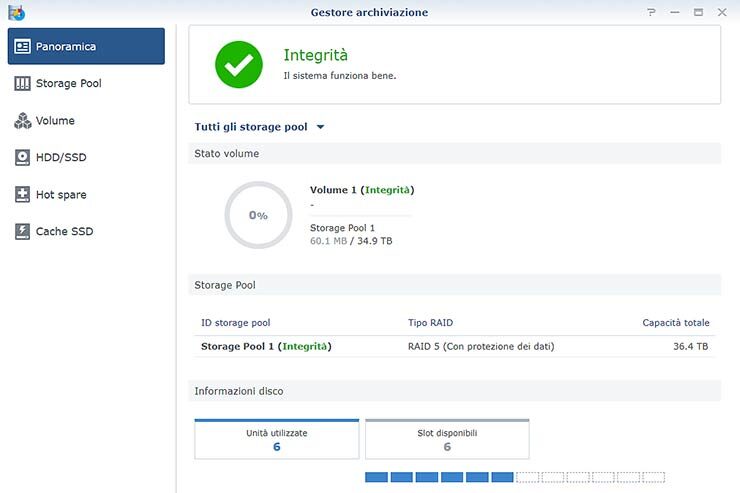
Task: Click the HDD/SSD disk icon
Action: coord(22,158)
